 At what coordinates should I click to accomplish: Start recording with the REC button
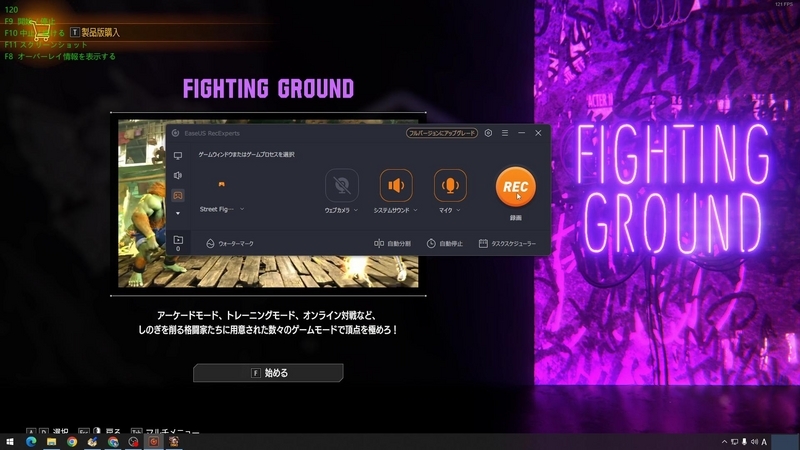tap(515, 187)
